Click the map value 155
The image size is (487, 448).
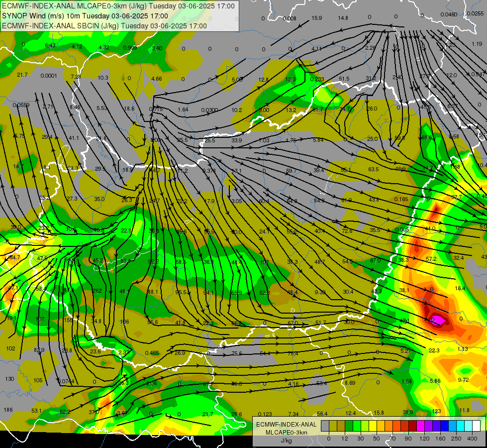click(x=68, y=320)
